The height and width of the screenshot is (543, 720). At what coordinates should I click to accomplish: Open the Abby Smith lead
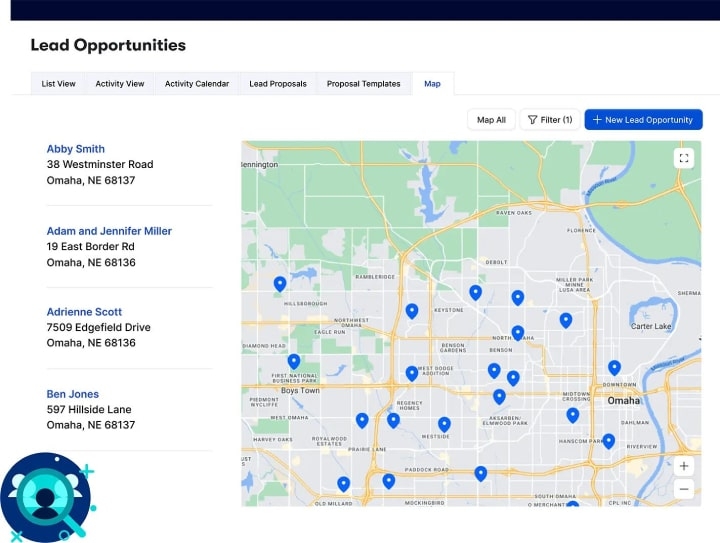point(76,149)
